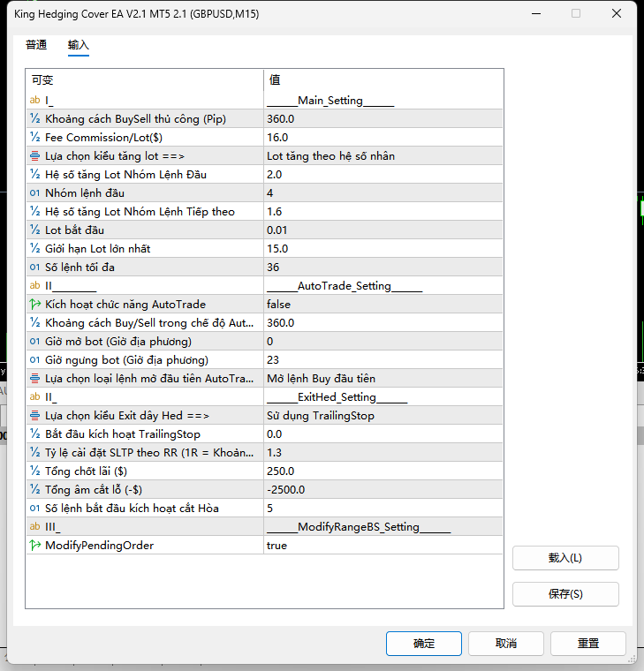Edit the 0.01 starting lot value

pyautogui.click(x=383, y=230)
